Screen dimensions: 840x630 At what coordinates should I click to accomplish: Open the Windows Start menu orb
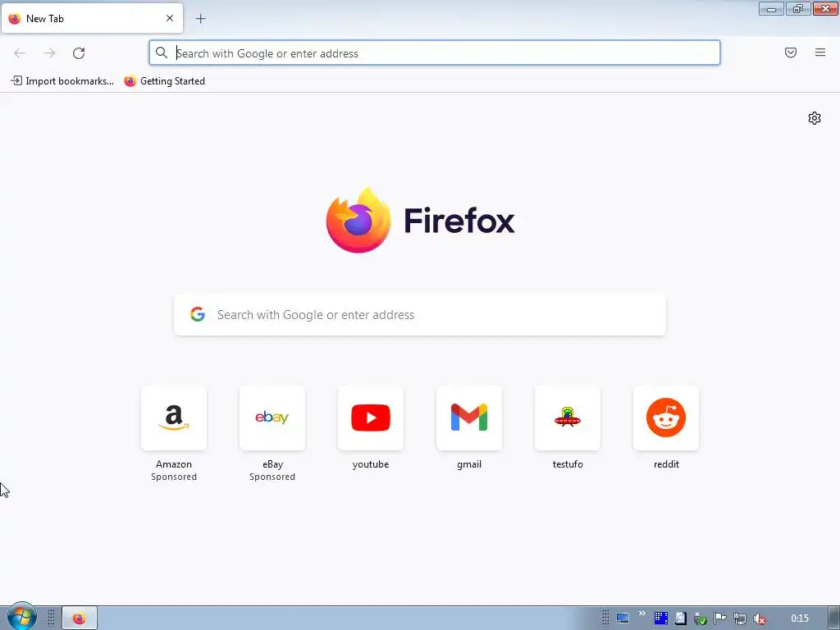(21, 617)
